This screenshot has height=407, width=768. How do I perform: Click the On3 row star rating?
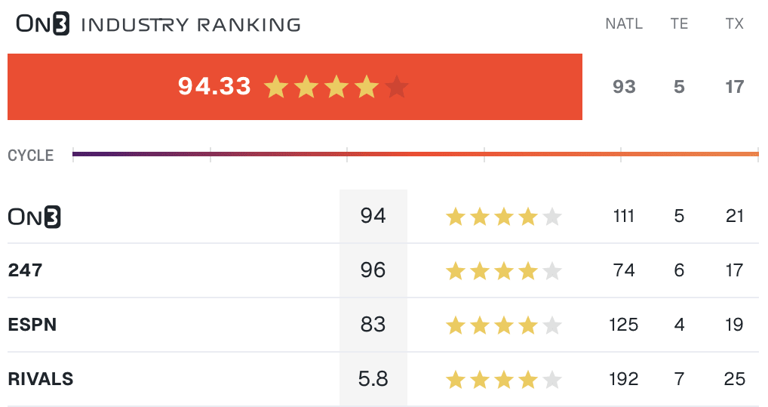pos(504,216)
